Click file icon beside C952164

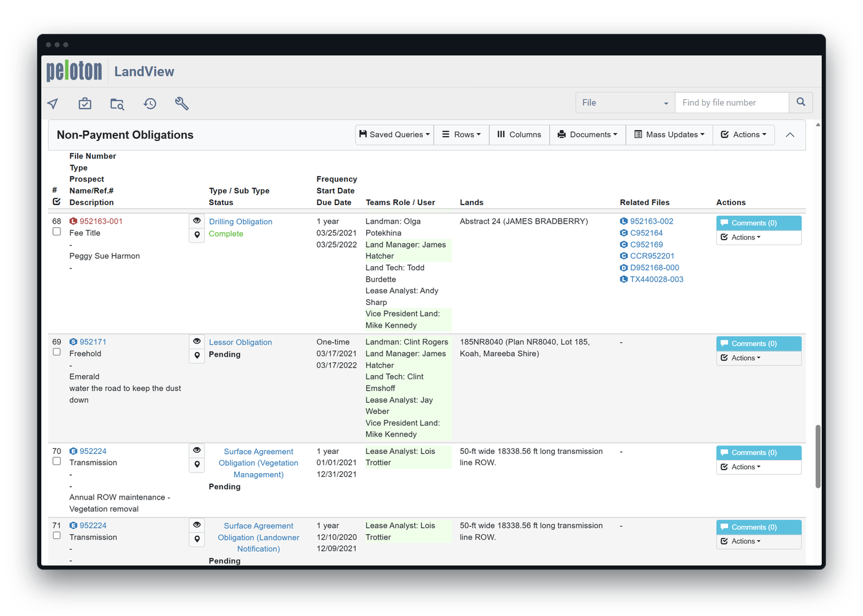[x=624, y=233]
